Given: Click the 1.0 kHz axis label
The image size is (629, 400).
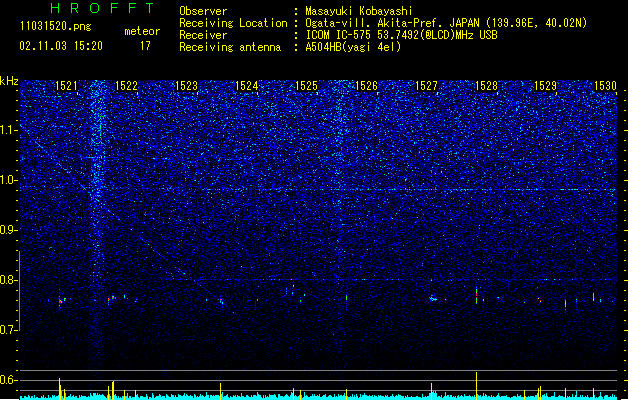Looking at the screenshot, I should pos(9,180).
